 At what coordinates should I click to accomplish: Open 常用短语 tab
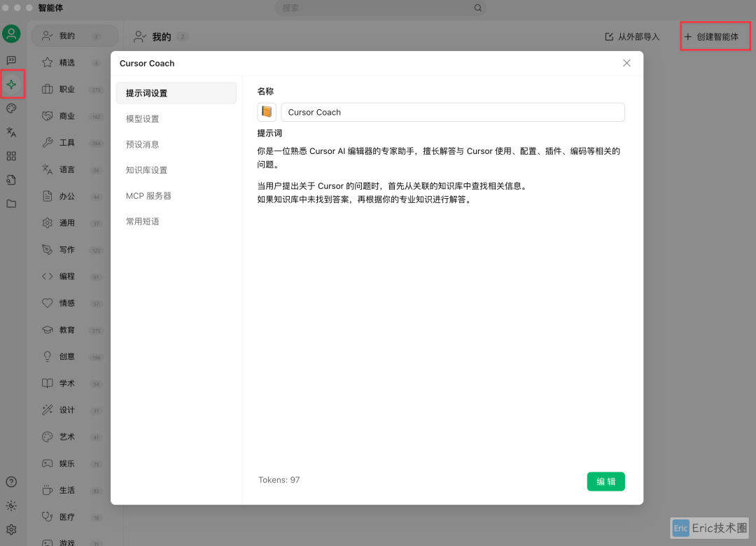(176, 221)
